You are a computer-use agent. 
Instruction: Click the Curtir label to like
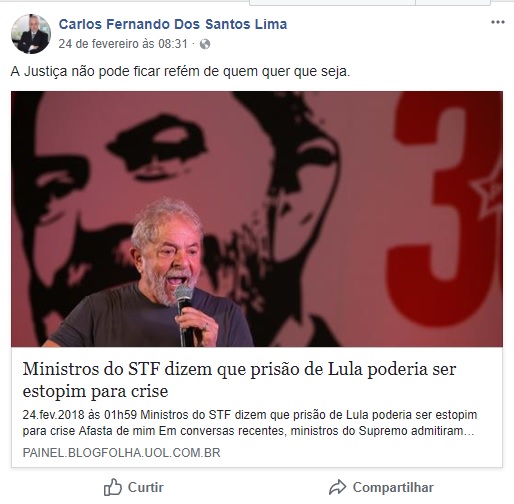(146, 487)
